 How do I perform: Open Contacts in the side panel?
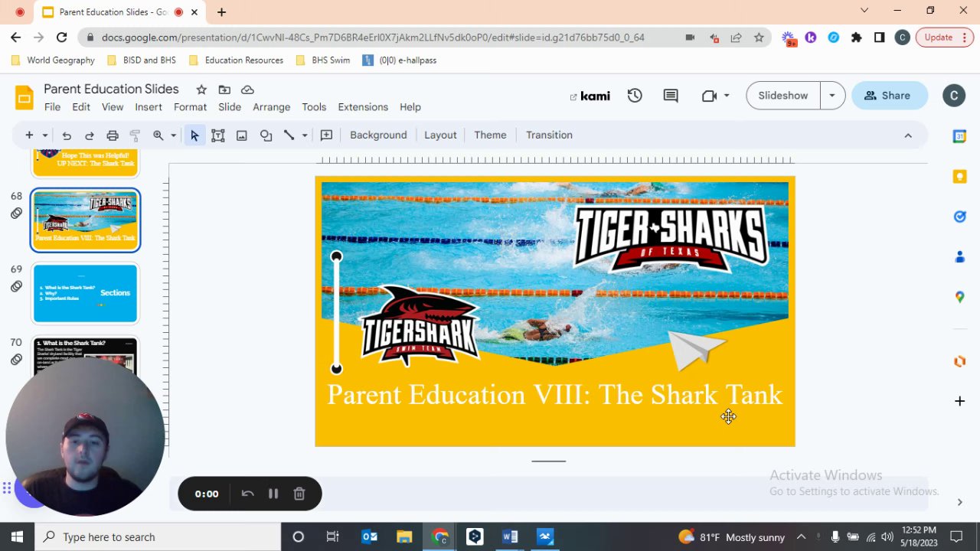click(959, 257)
